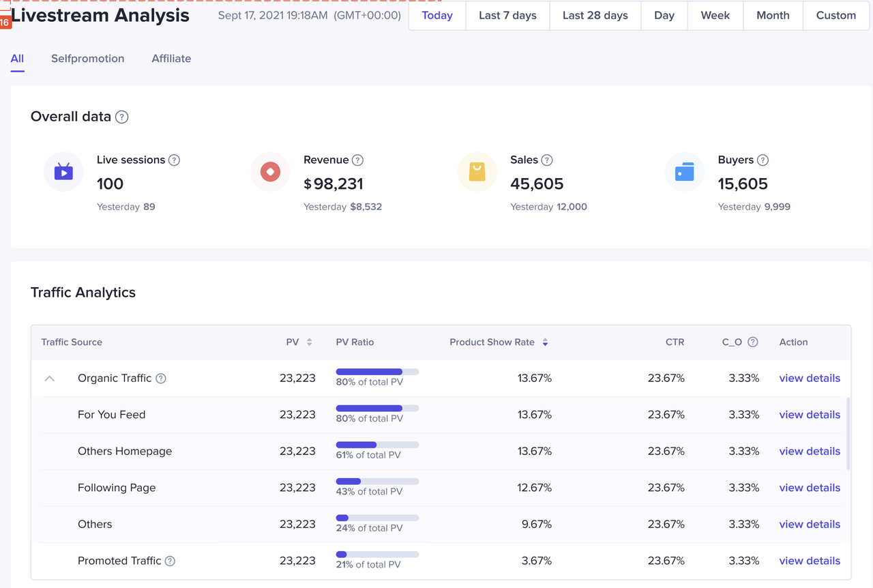873x588 pixels.
Task: Sort table by PV column
Action: coord(309,342)
